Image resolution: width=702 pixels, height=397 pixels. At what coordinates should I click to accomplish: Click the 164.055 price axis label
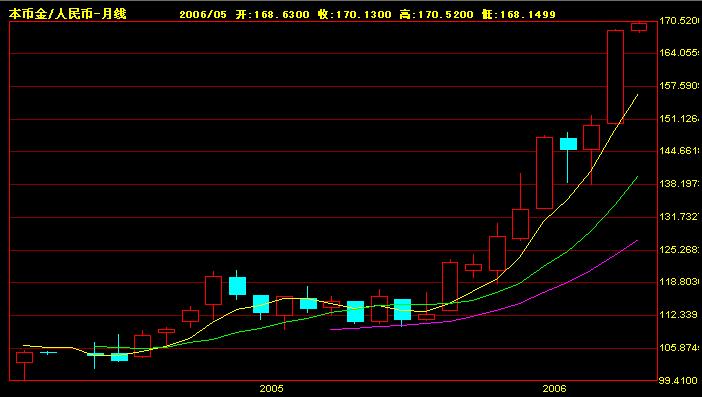(680, 53)
